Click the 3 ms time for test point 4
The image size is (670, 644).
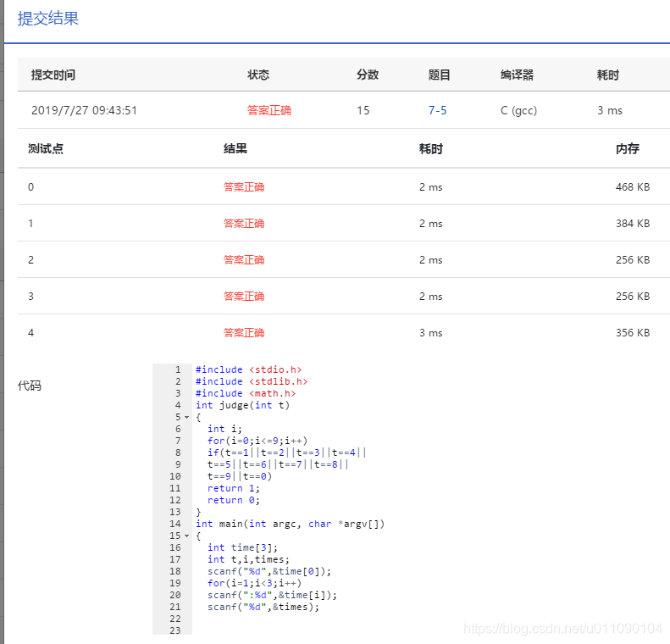tap(430, 332)
